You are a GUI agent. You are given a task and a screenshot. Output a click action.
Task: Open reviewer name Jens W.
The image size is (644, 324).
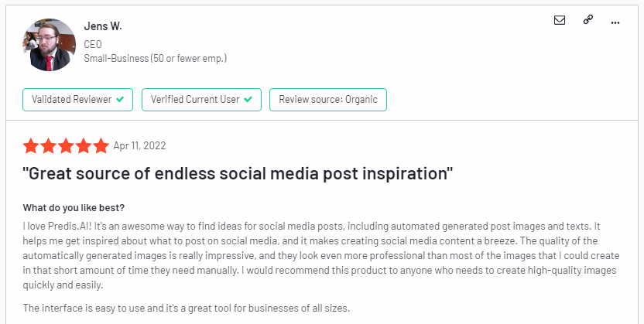point(103,26)
